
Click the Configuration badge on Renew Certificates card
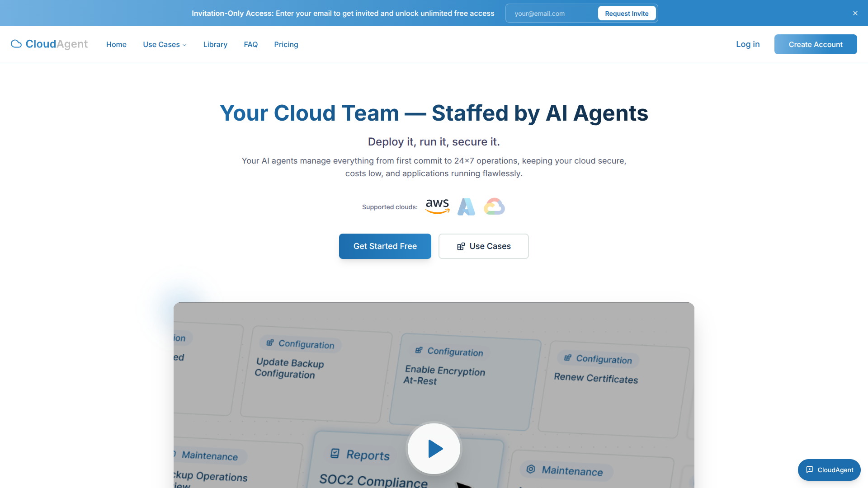[x=598, y=359]
